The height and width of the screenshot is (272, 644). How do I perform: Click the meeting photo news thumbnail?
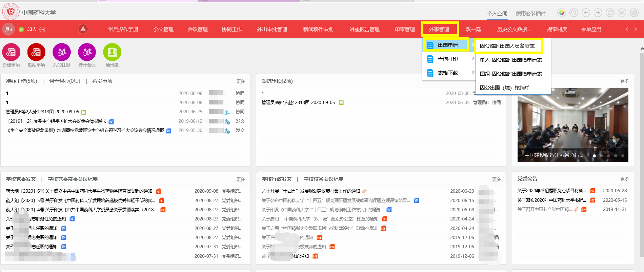(x=572, y=125)
